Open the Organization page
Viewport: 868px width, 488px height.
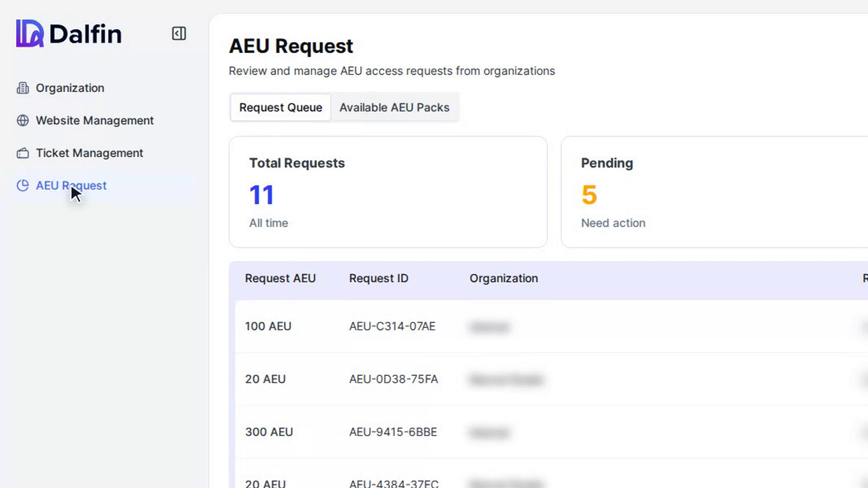tap(70, 88)
